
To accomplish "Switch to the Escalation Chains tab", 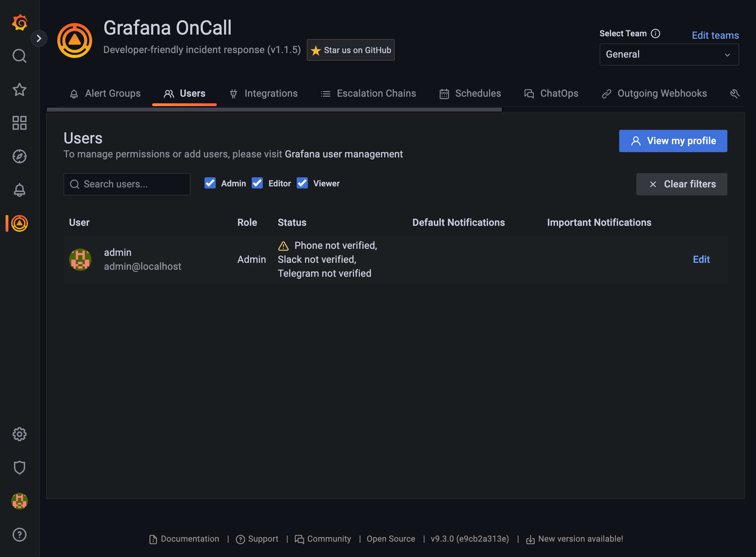I will (369, 94).
